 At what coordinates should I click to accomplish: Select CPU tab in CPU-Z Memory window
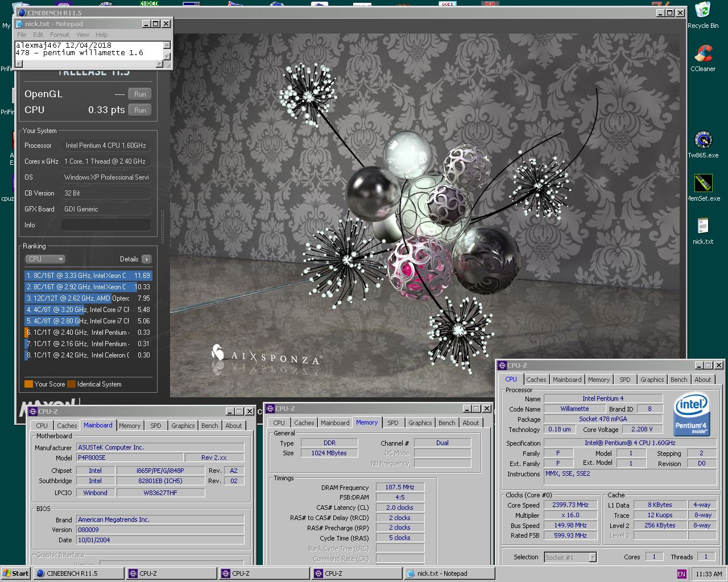(x=279, y=423)
